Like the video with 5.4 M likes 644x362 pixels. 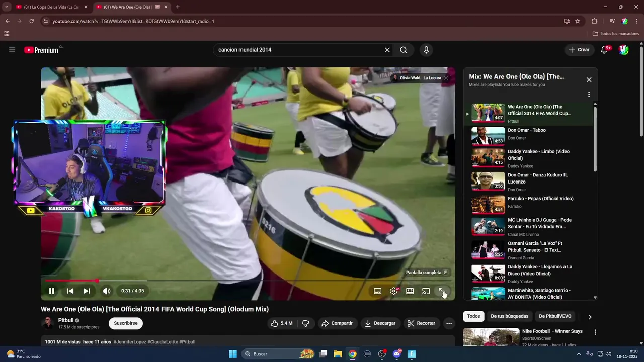tap(282, 323)
